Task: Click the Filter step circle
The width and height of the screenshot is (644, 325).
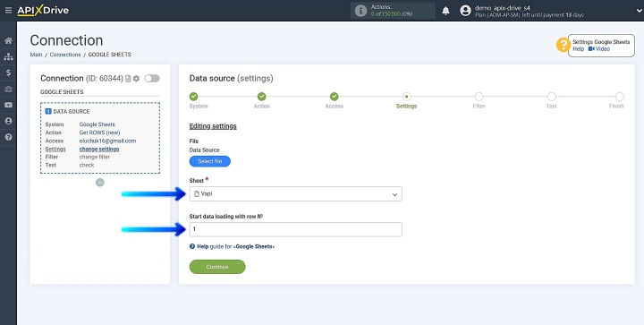Action: click(x=479, y=97)
